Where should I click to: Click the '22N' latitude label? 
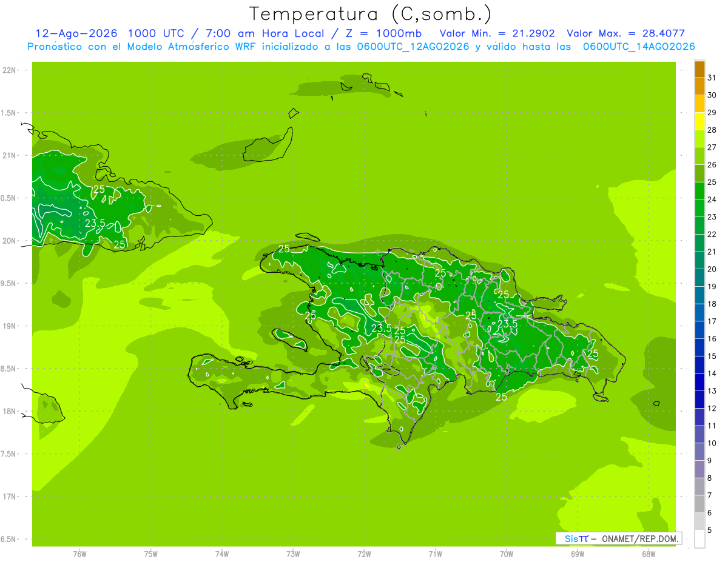[x=9, y=70]
